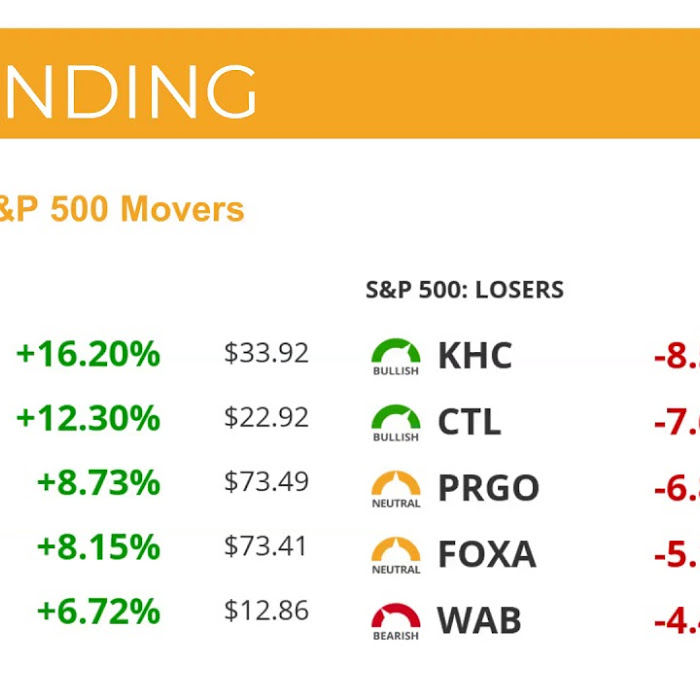Open the WAB ticker symbol

tap(479, 620)
